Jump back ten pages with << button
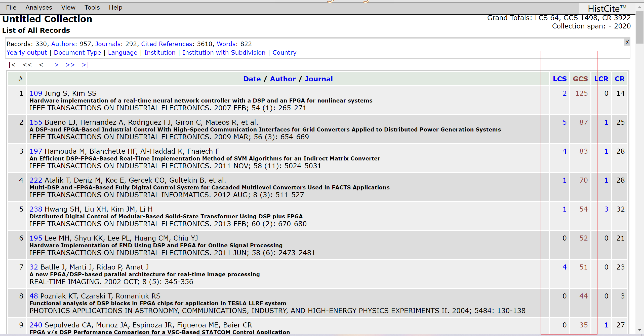Image resolution: width=644 pixels, height=336 pixels. coord(27,65)
